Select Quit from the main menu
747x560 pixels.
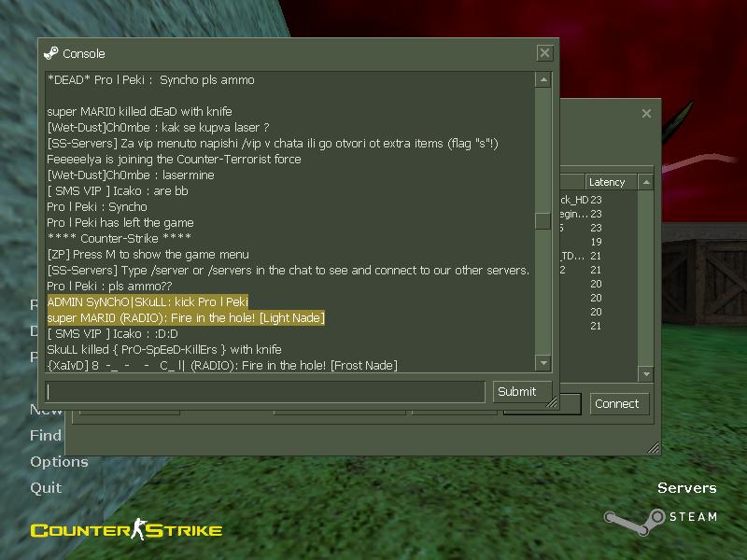pyautogui.click(x=46, y=487)
